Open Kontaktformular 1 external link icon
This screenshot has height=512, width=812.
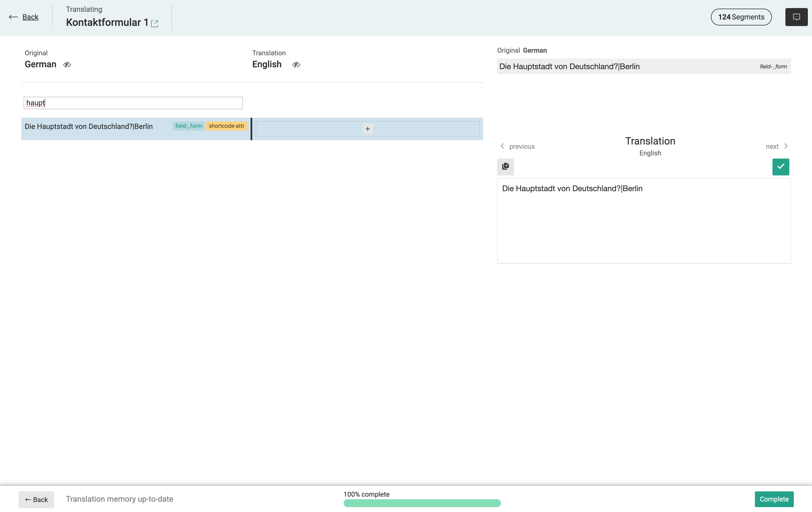pos(154,23)
